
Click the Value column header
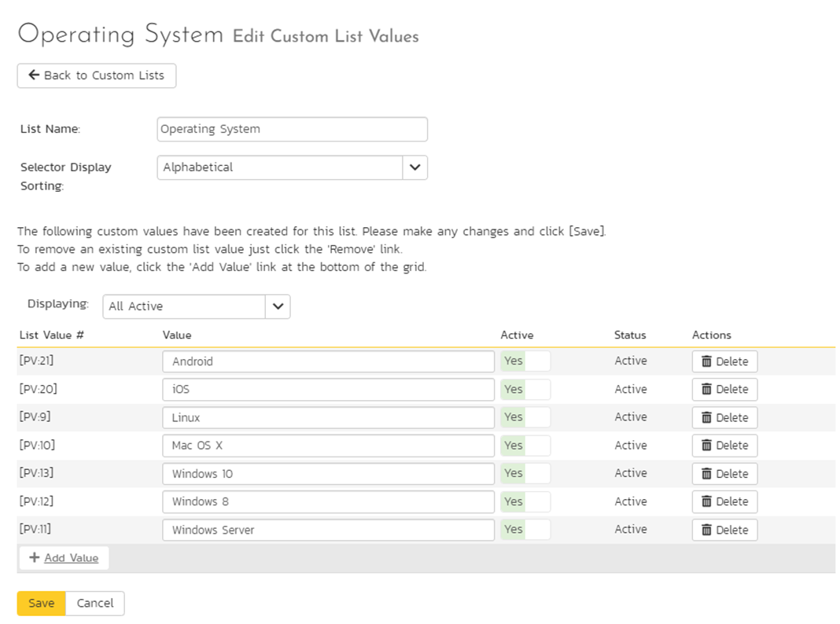pos(177,335)
